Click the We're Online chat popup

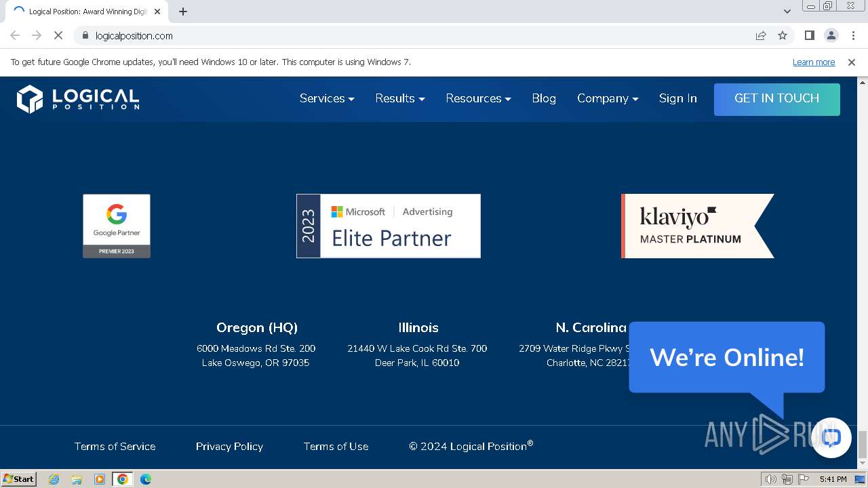727,357
